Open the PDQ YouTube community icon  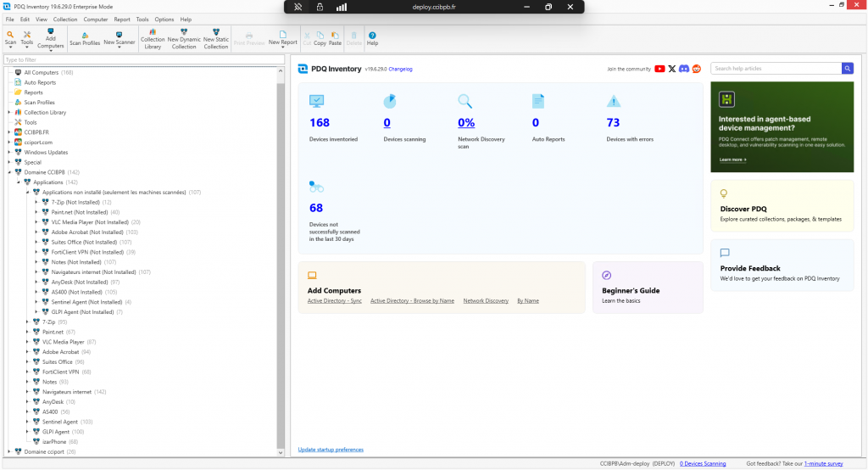coord(659,69)
